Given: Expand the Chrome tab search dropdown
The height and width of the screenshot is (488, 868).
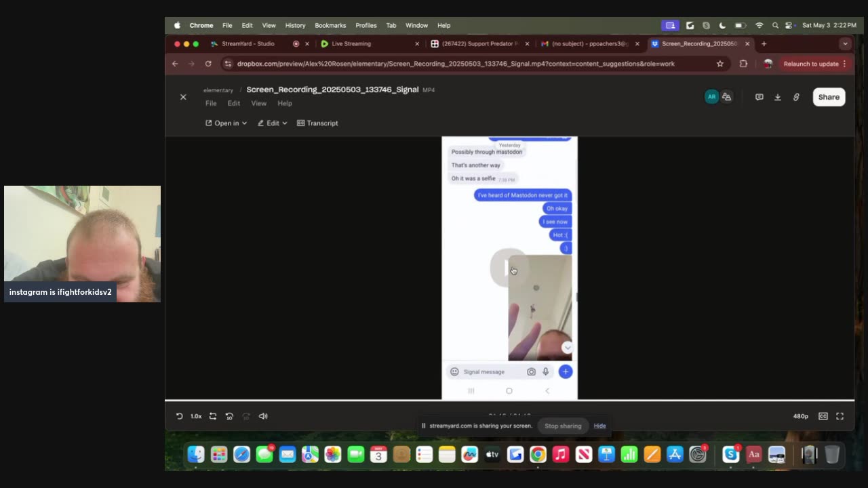Looking at the screenshot, I should click(844, 43).
